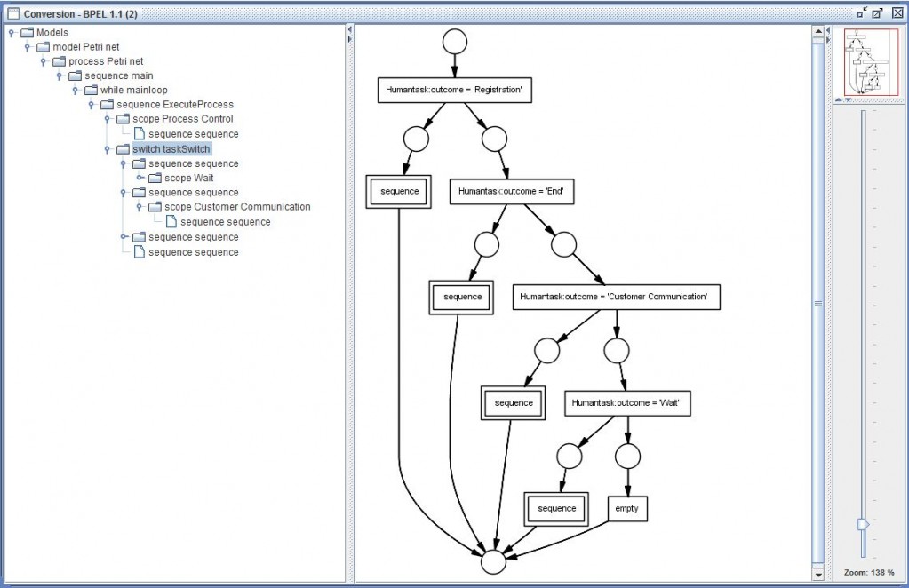Select the process Petri net tree item
The image size is (909, 588).
click(105, 61)
